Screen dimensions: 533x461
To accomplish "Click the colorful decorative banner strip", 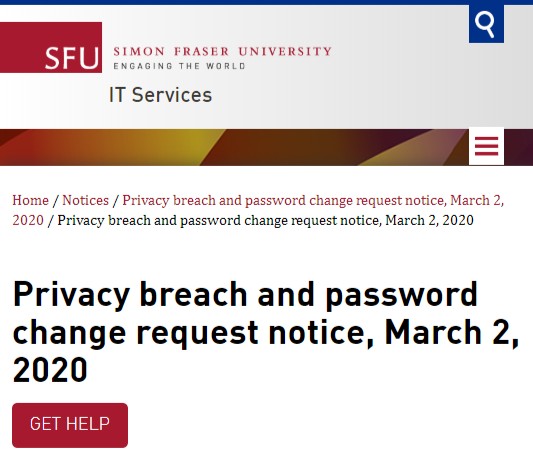I will pos(235,147).
